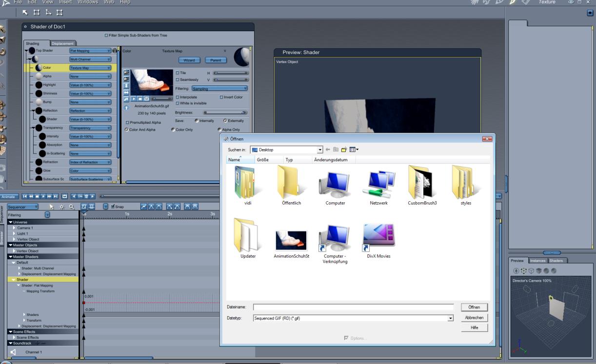Click the Hilfe button

474,328
